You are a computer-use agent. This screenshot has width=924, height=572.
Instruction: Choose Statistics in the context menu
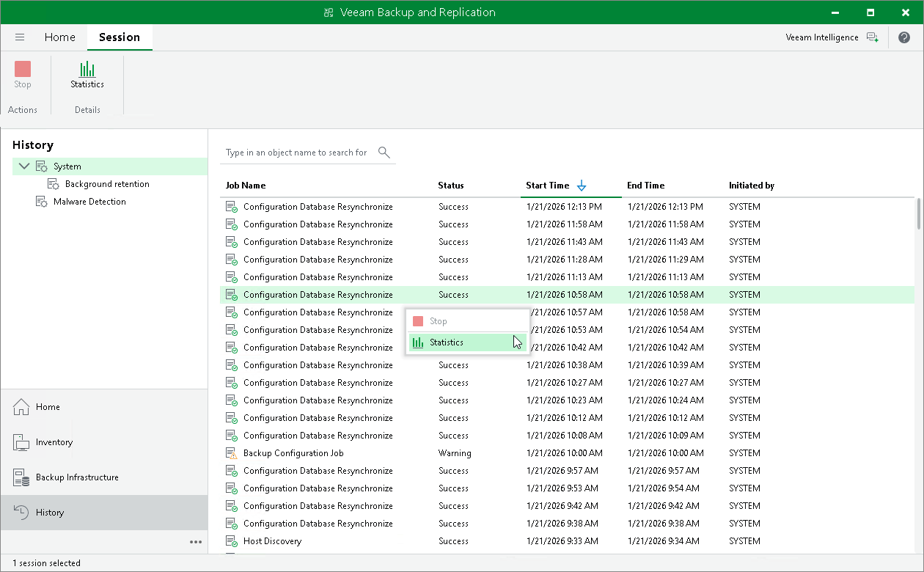pos(467,342)
